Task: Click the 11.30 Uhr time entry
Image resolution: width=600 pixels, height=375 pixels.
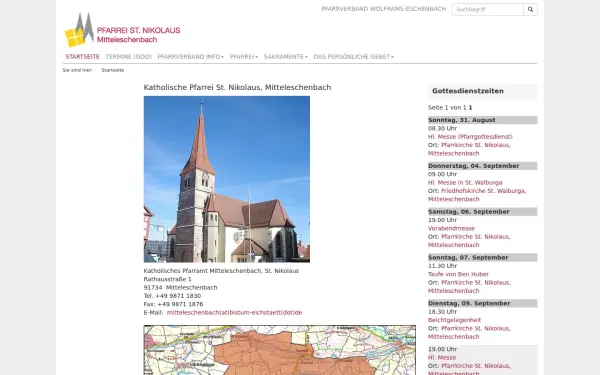Action: pos(442,266)
